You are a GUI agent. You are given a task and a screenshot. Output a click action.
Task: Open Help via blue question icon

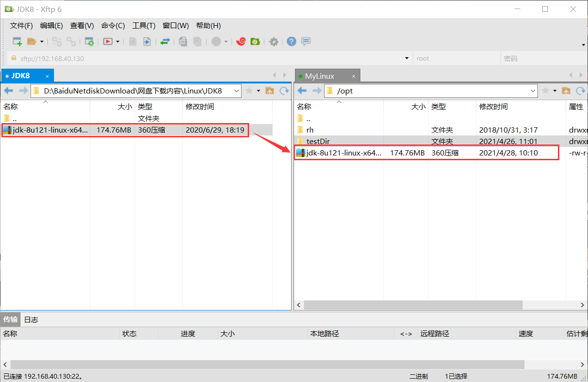click(x=292, y=41)
